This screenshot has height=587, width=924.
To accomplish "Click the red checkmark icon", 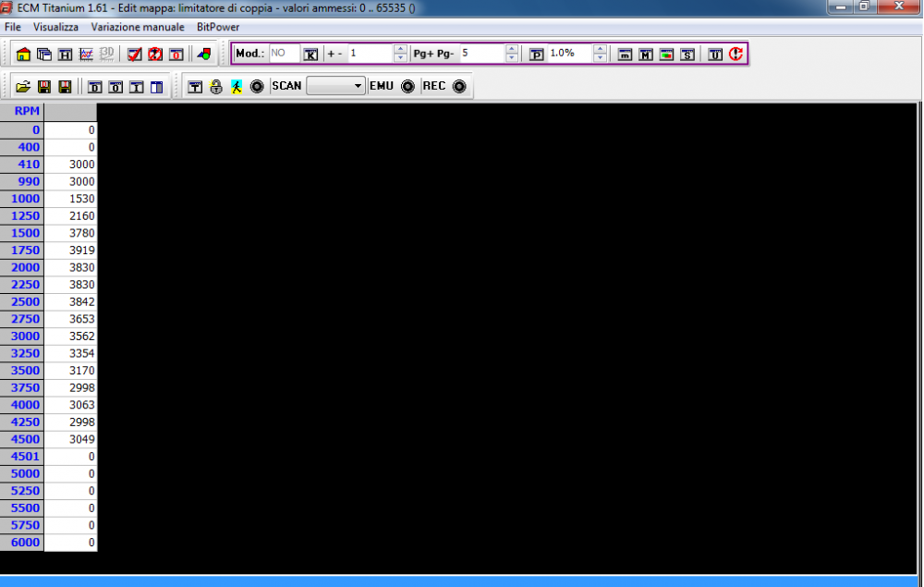I will tap(134, 55).
